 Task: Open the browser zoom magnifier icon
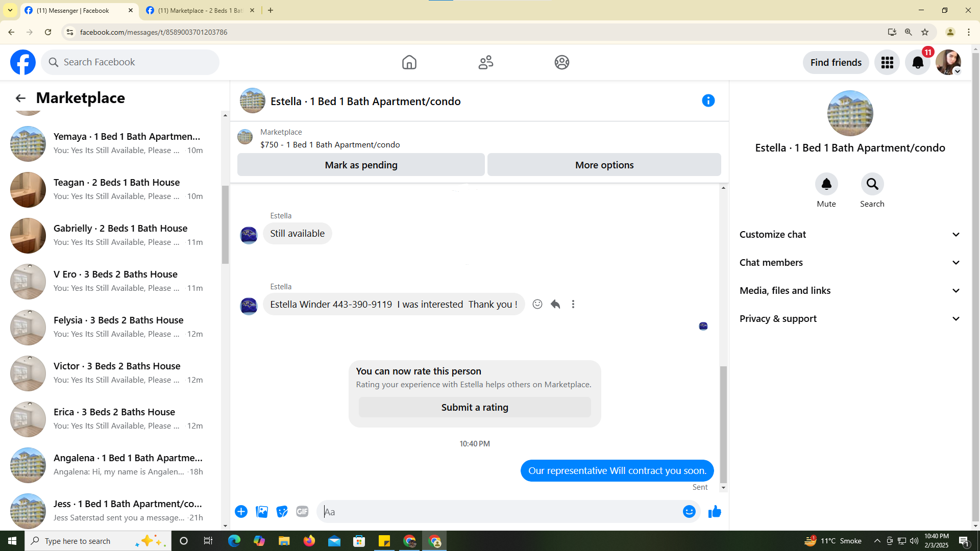click(x=909, y=32)
